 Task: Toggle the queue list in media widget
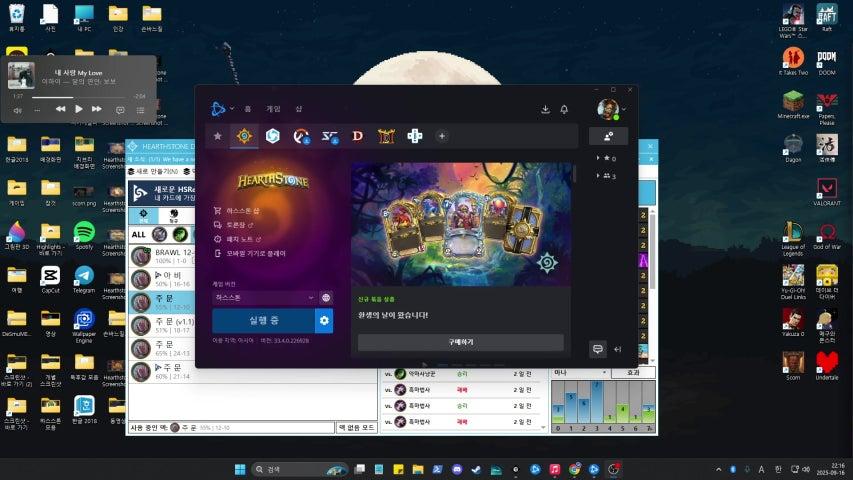tap(140, 110)
